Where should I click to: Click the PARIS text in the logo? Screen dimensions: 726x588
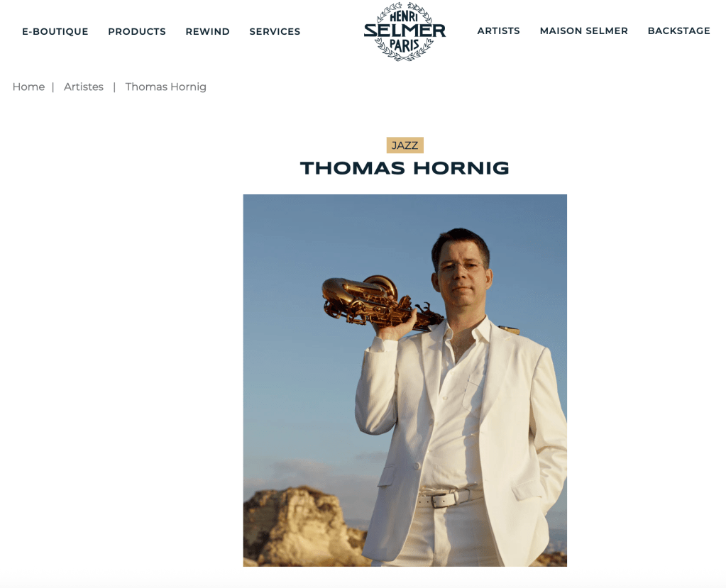pos(405,45)
